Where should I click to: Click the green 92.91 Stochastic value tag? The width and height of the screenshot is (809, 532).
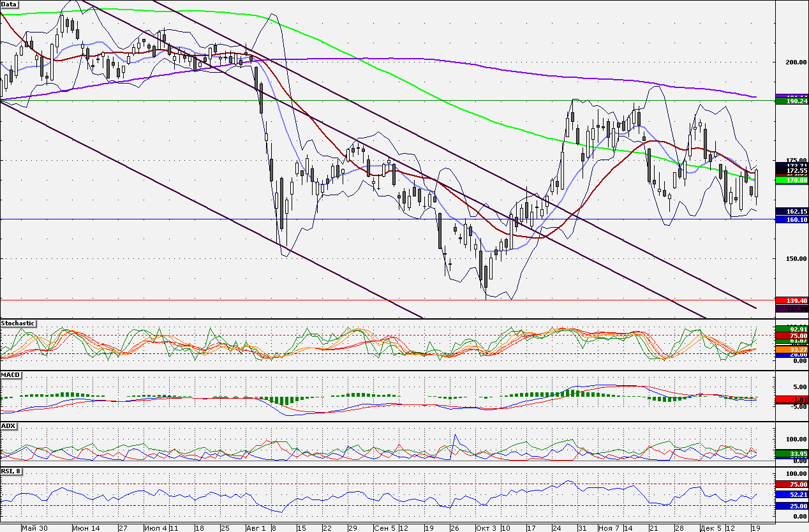point(792,330)
